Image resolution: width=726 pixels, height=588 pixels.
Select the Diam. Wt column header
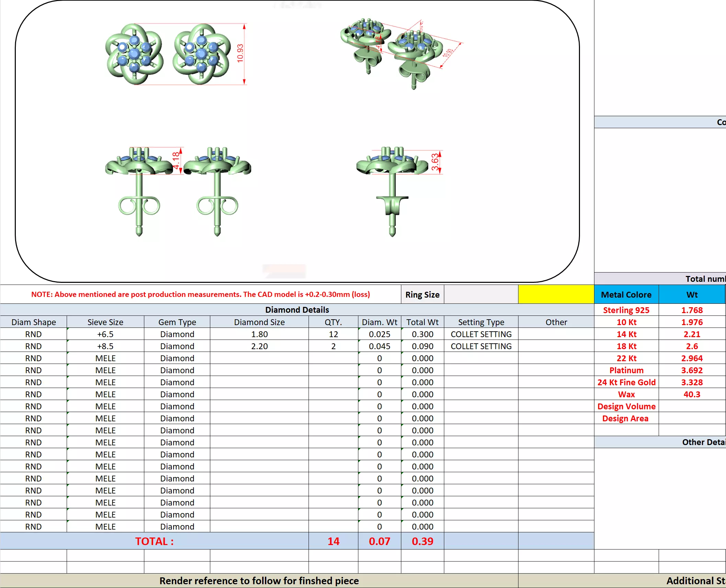(380, 322)
